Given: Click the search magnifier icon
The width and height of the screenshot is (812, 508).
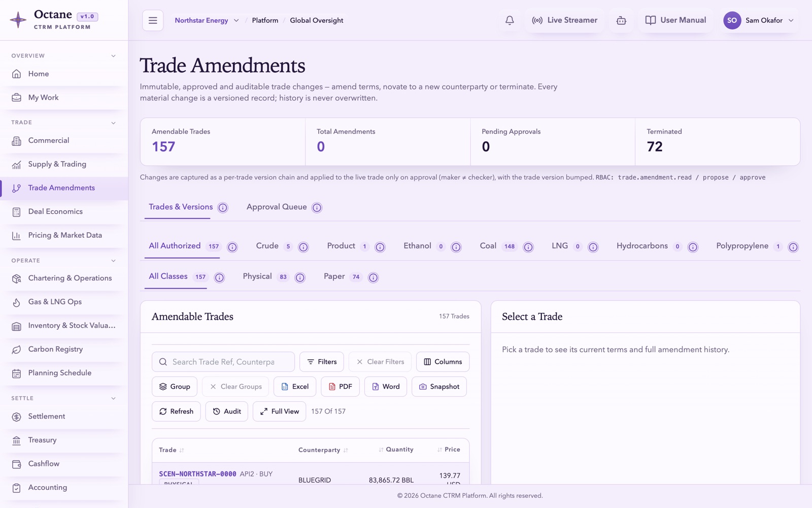Looking at the screenshot, I should tap(163, 362).
